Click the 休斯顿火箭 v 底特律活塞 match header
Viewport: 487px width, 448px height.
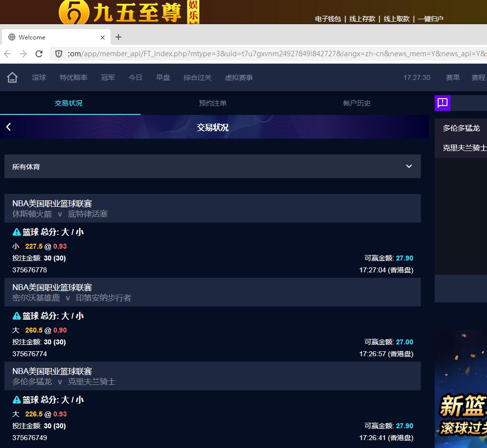[213, 208]
